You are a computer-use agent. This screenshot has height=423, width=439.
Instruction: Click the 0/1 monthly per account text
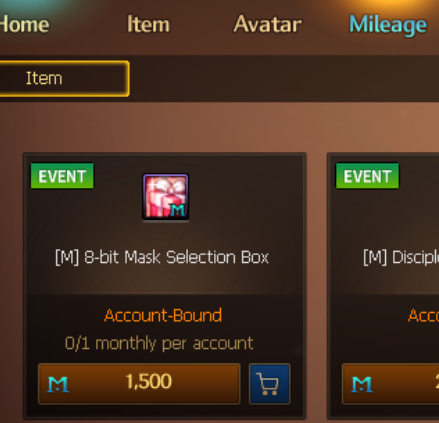pyautogui.click(x=159, y=344)
